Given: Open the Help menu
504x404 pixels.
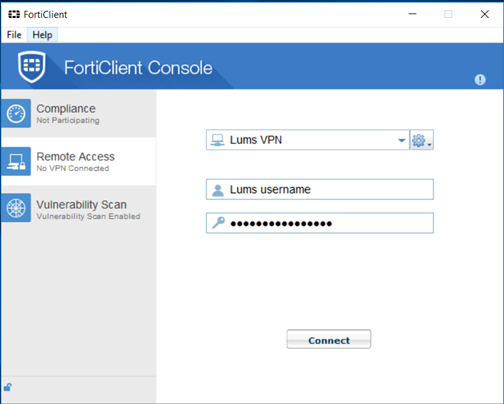Looking at the screenshot, I should [42, 35].
